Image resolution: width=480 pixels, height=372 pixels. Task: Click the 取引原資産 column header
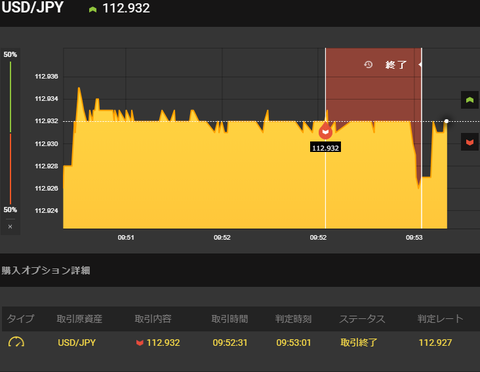[x=79, y=319]
